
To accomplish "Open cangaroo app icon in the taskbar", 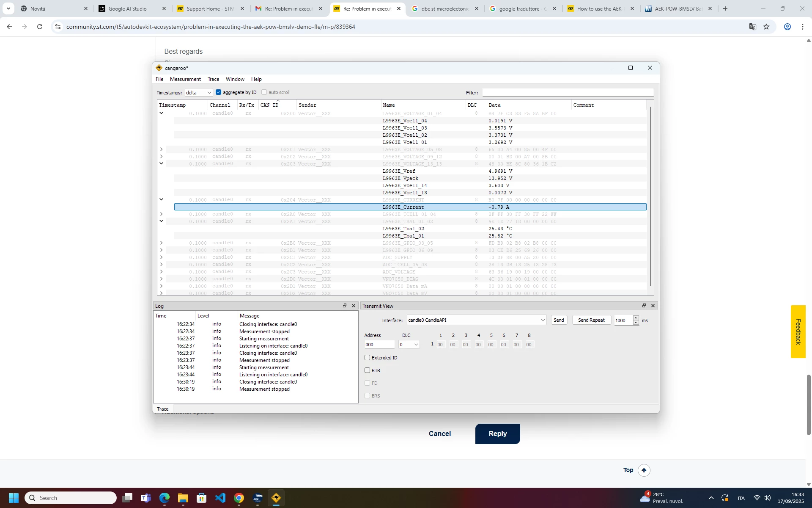I will tap(276, 498).
